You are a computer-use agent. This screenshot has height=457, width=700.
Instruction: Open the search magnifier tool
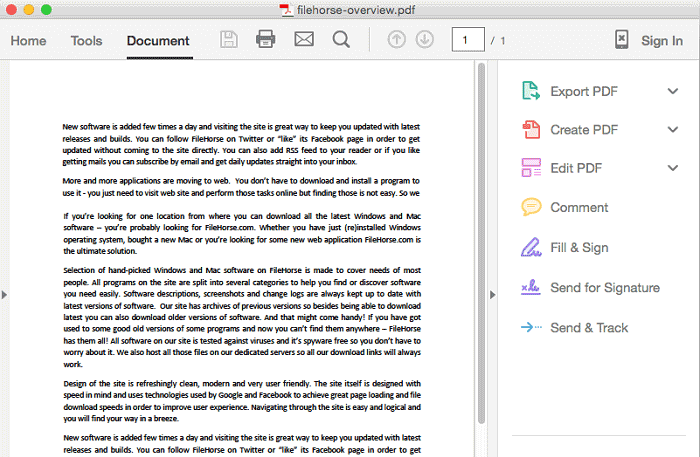(341, 40)
